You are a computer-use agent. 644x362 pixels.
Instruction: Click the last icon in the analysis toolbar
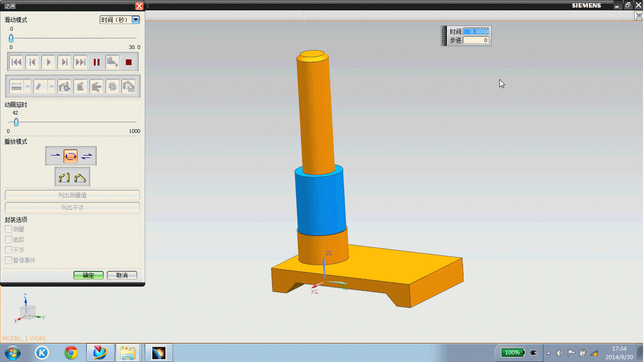pyautogui.click(x=129, y=86)
